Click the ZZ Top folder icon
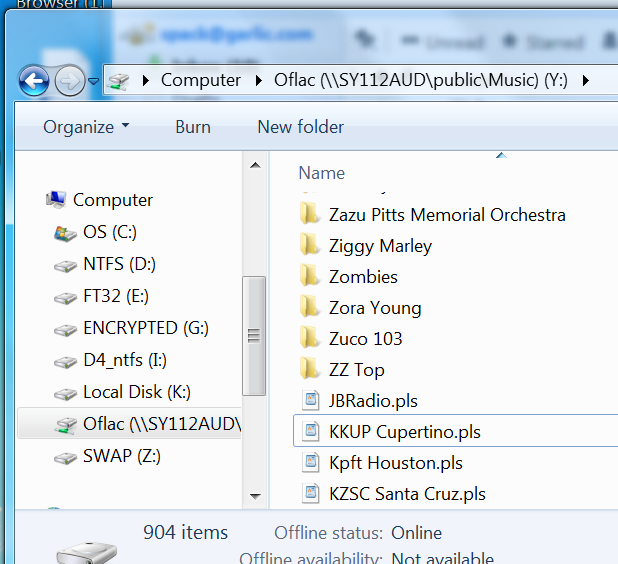The height and width of the screenshot is (564, 618). coord(309,368)
